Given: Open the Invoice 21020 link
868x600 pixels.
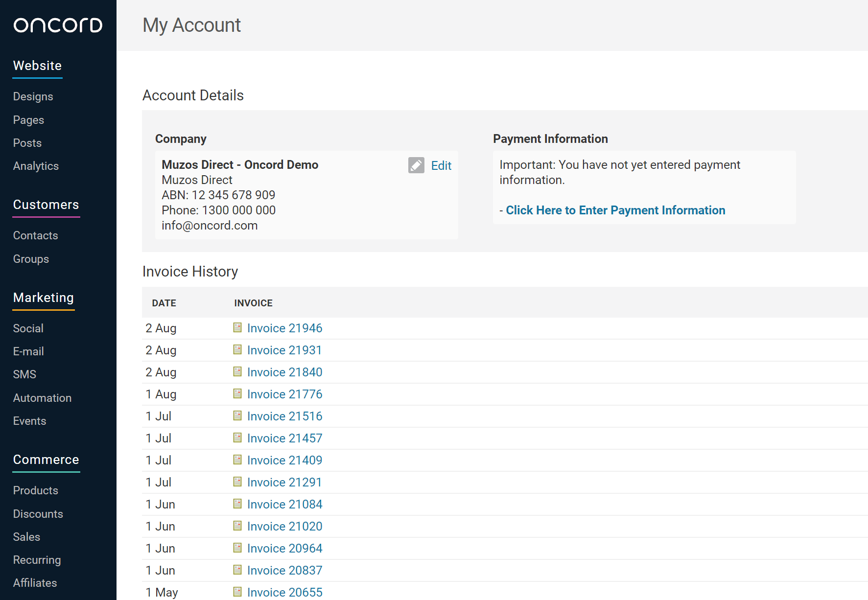Looking at the screenshot, I should [284, 526].
